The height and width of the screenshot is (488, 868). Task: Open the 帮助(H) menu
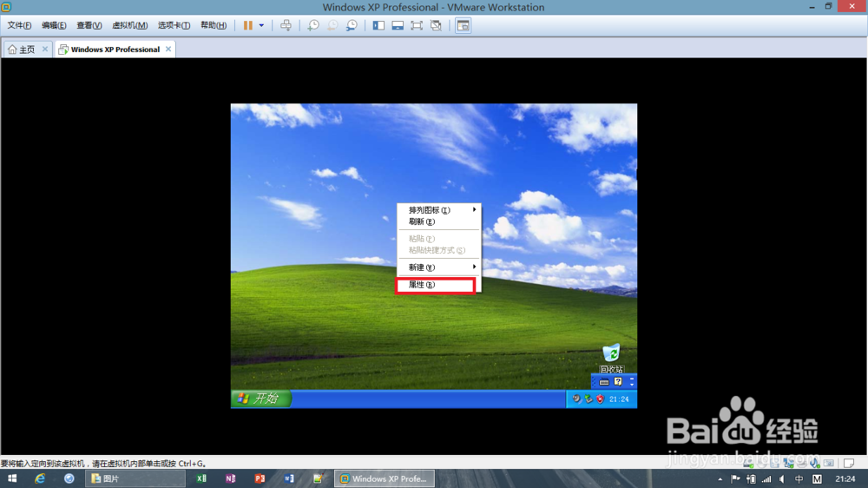(x=214, y=25)
